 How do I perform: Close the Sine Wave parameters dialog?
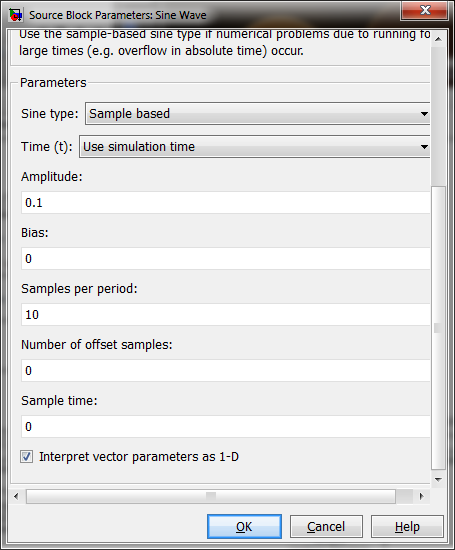[425, 10]
